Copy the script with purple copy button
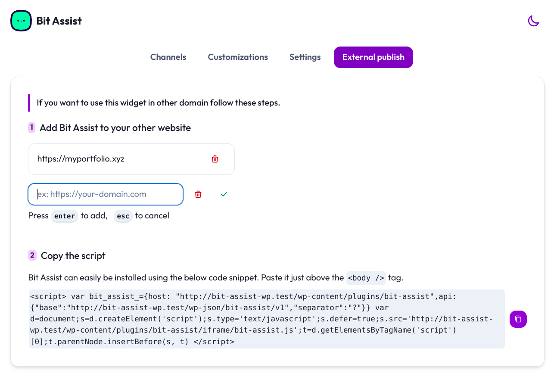Screen dimensions: 554x392 point(518,319)
